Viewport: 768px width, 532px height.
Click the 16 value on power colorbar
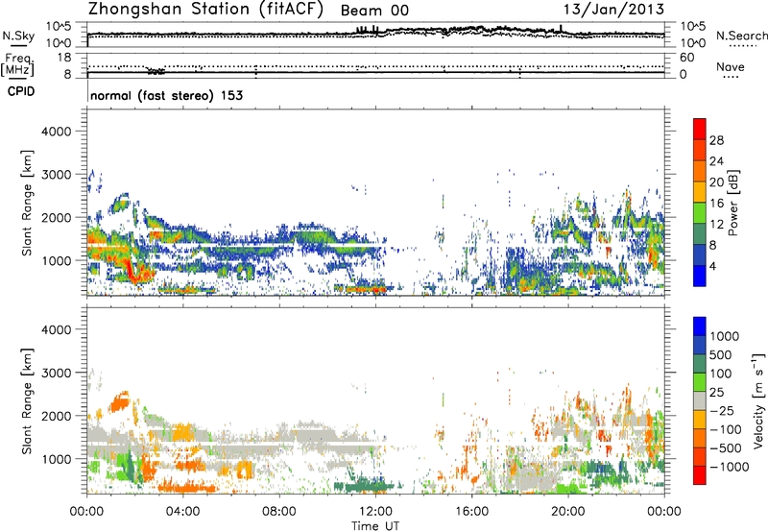point(716,203)
